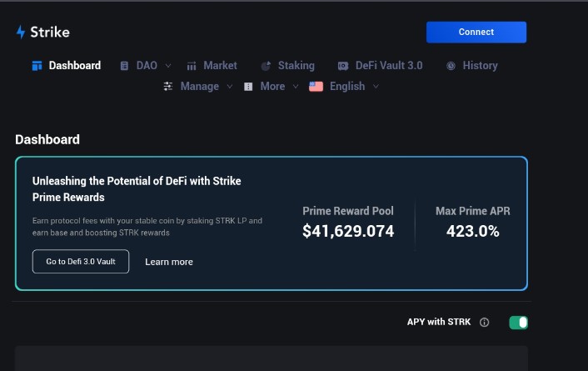Viewport: 588px width, 371px height.
Task: Click the Strike brand name text
Action: [x=50, y=33]
